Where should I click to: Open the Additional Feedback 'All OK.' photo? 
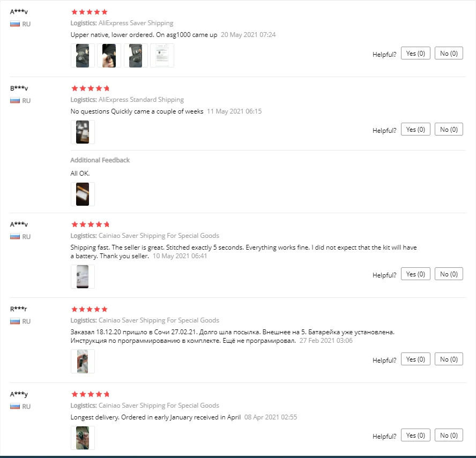point(83,194)
